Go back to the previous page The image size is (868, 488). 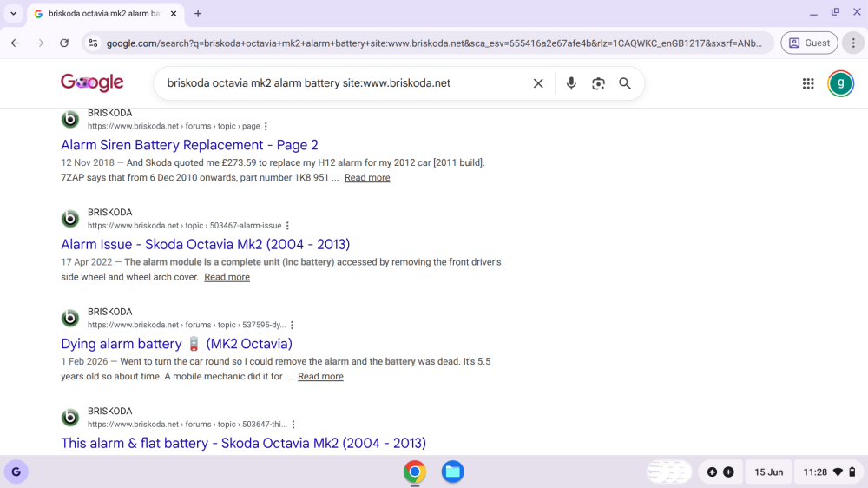pyautogui.click(x=15, y=43)
